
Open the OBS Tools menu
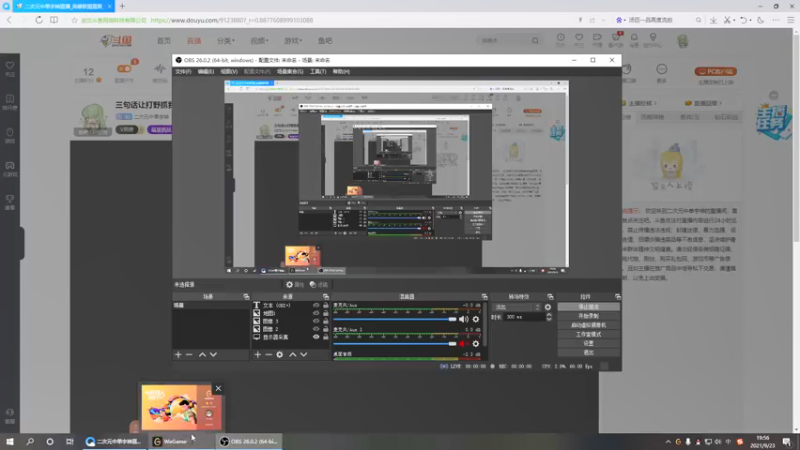318,72
